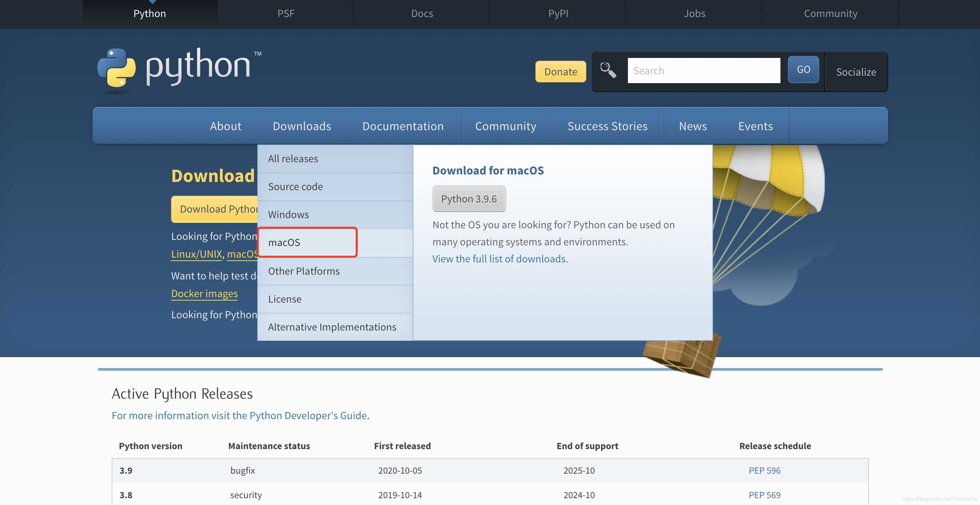Open the Docker images link
The image size is (980, 505).
click(x=204, y=294)
